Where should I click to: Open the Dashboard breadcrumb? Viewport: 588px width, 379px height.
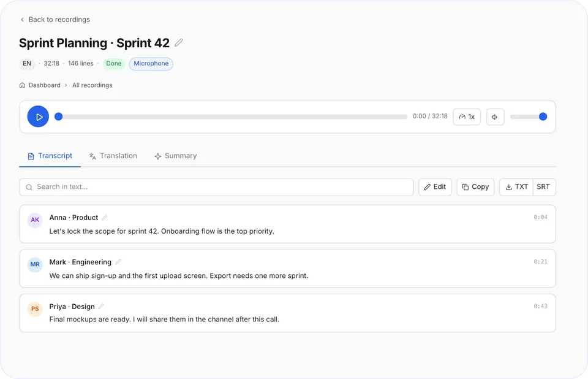[x=40, y=85]
